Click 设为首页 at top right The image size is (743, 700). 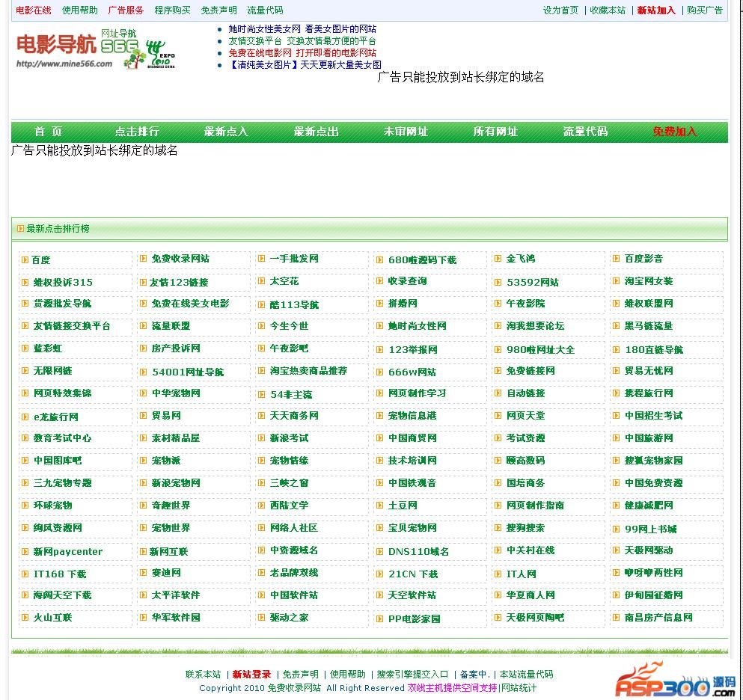point(560,10)
